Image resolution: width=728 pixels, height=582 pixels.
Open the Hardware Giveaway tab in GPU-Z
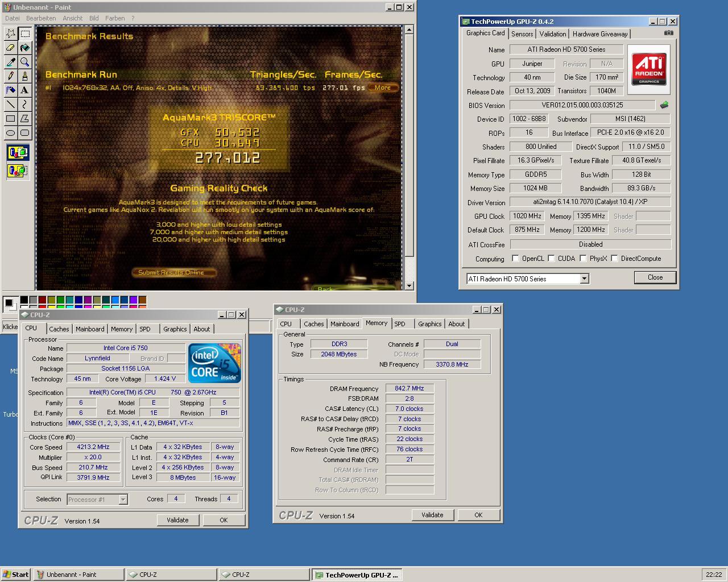pos(600,34)
